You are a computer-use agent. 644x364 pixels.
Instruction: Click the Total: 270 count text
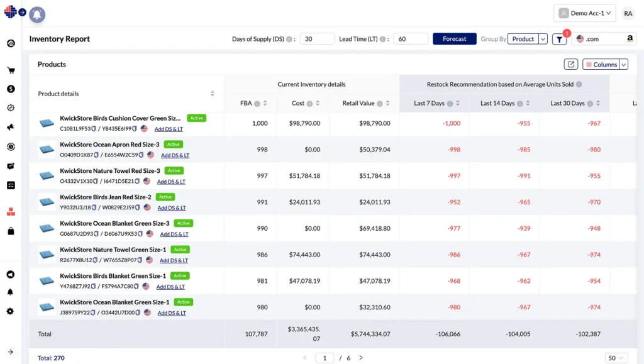click(x=51, y=358)
